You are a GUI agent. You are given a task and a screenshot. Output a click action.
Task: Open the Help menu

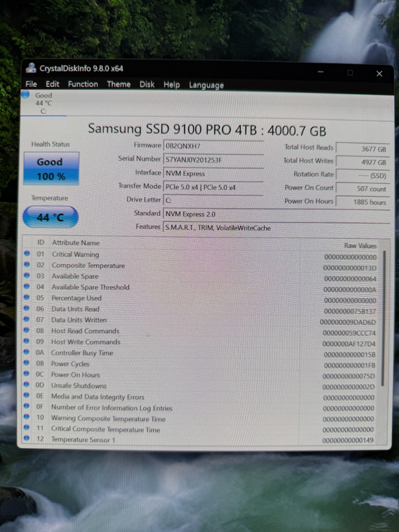pyautogui.click(x=172, y=85)
